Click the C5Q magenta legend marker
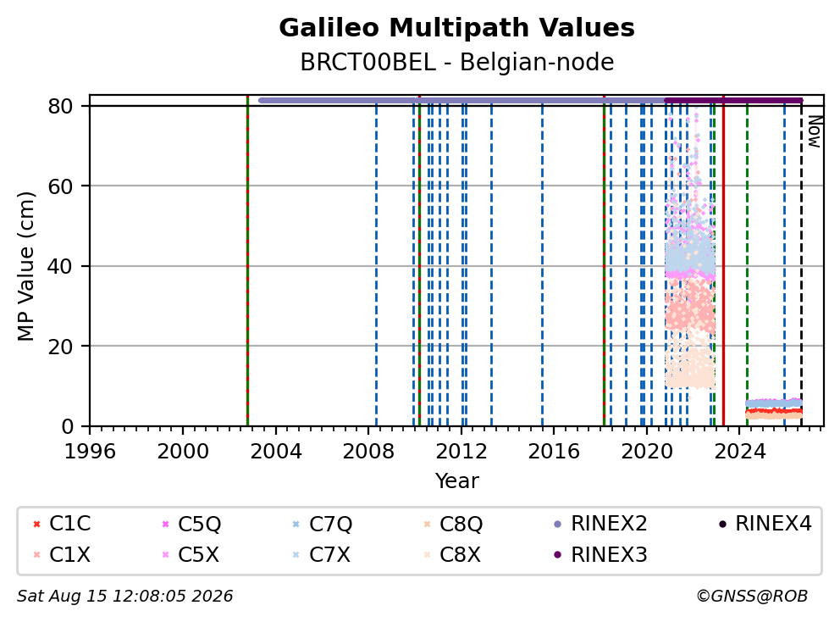 pos(165,524)
